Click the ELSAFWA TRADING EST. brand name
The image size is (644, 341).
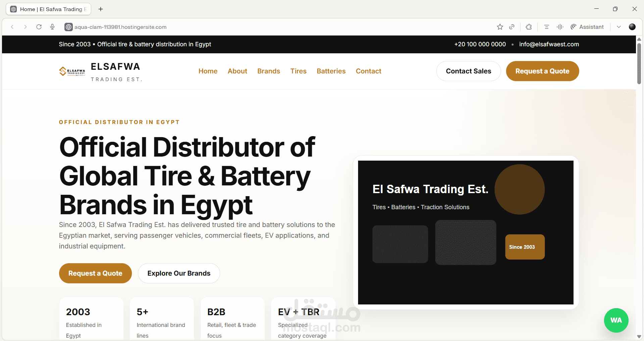[x=116, y=72]
